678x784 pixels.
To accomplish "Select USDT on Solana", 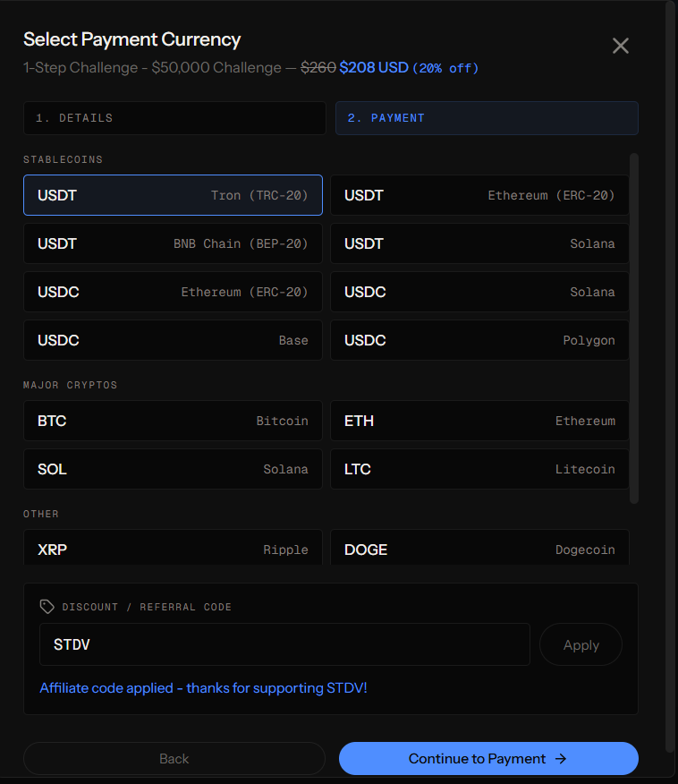I will pos(479,243).
